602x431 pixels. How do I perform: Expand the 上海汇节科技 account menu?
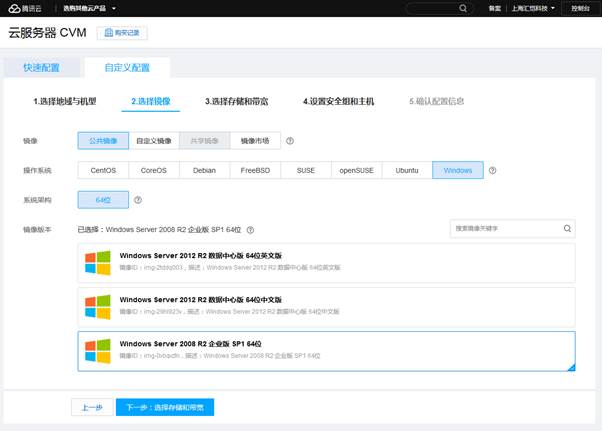pos(532,8)
